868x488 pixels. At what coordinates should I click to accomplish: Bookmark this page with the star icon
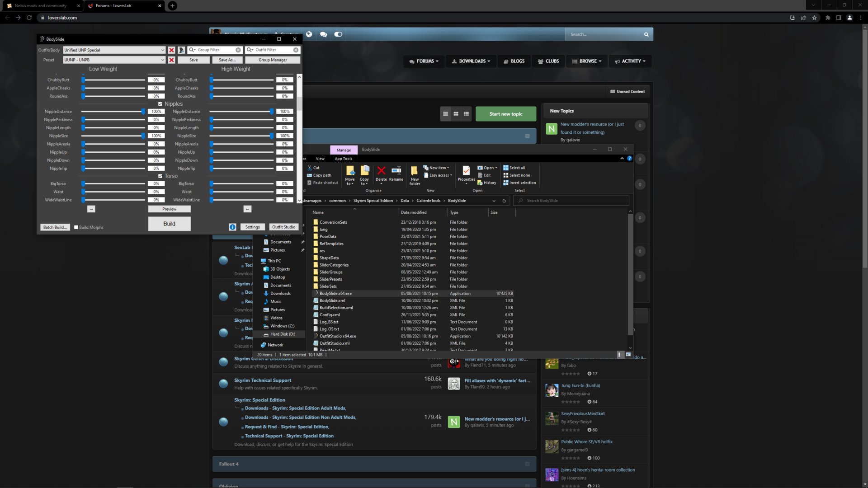point(814,18)
